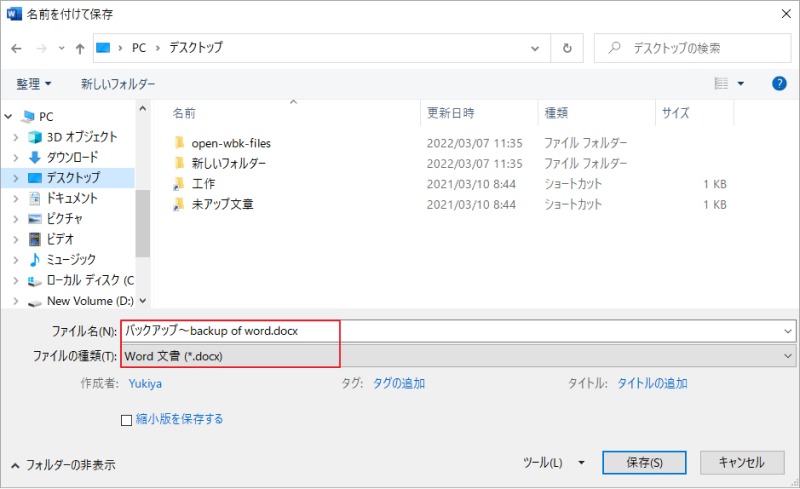Close the 名前を付けて保存 dialog
Screen dimensions: 800x489
tap(786, 14)
